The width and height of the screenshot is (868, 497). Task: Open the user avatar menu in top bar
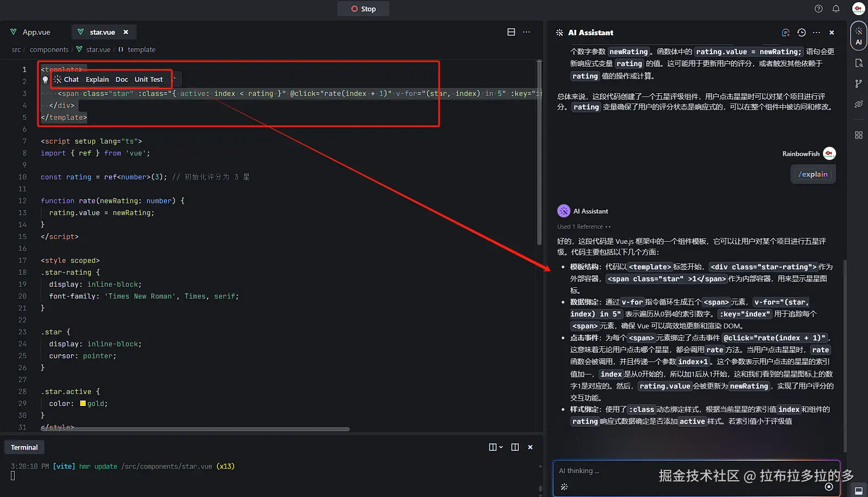(x=858, y=9)
